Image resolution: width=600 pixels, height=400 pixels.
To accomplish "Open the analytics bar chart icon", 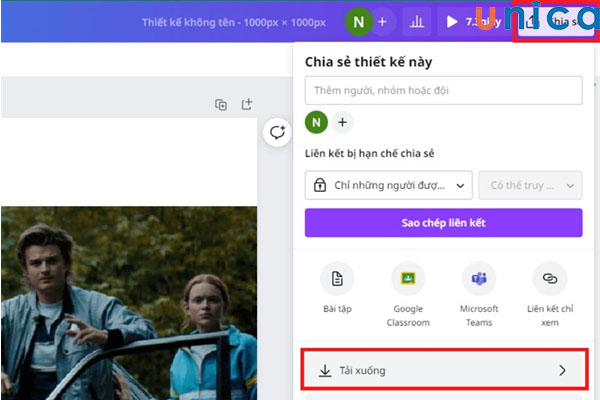I will 417,22.
